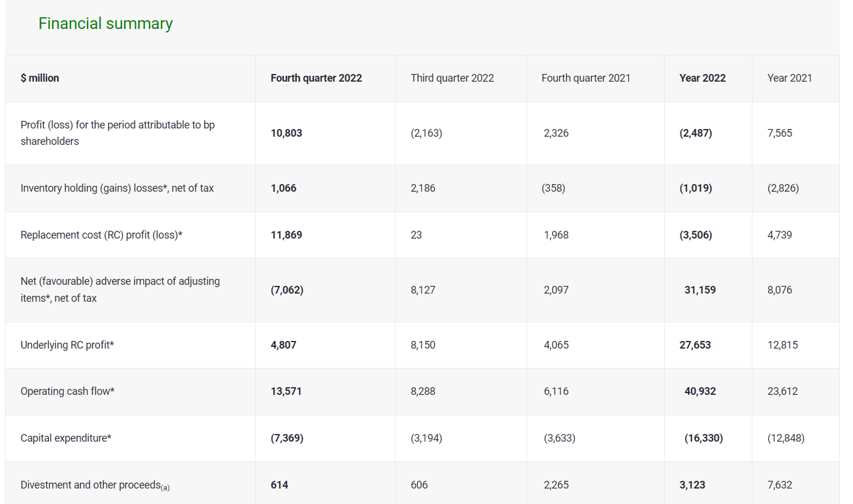Click Net adverse impact of adjusting items label
Screen dimensions: 853x504
pyautogui.click(x=120, y=290)
